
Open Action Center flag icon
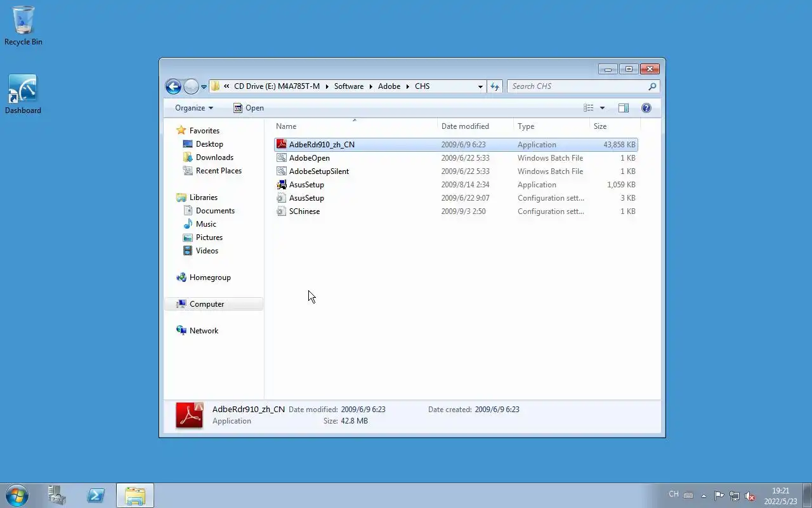click(x=719, y=496)
